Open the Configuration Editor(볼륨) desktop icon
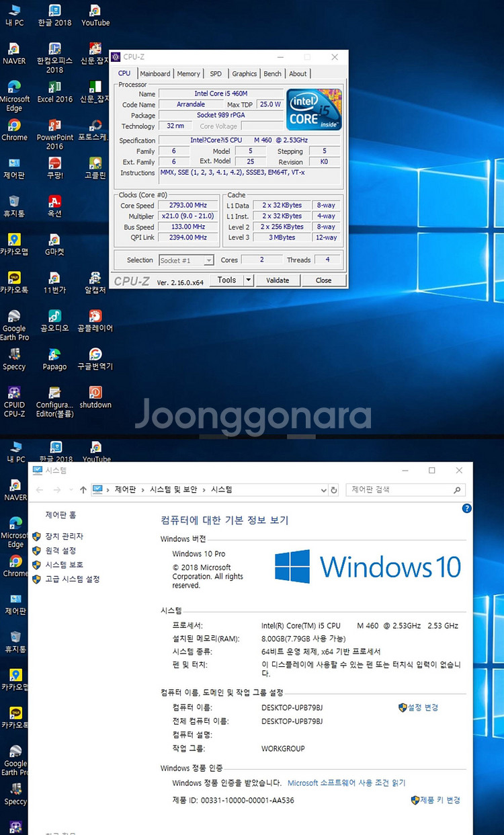 tap(54, 402)
